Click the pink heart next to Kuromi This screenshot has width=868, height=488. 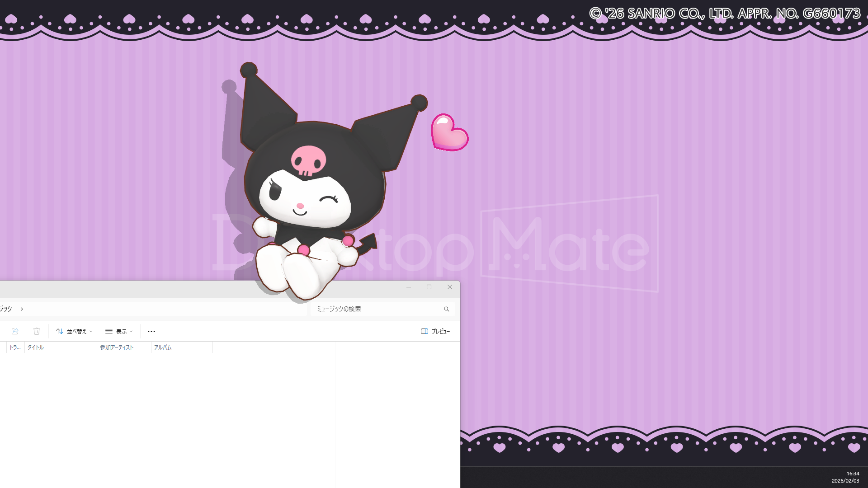(450, 132)
